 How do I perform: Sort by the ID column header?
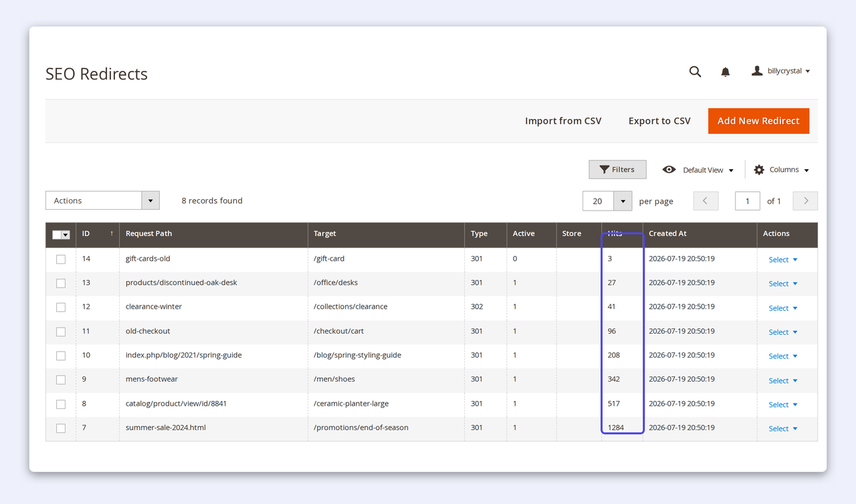pos(98,234)
